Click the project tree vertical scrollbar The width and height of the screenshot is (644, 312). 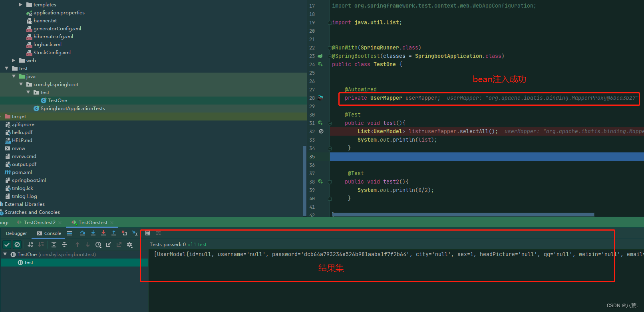click(x=305, y=181)
